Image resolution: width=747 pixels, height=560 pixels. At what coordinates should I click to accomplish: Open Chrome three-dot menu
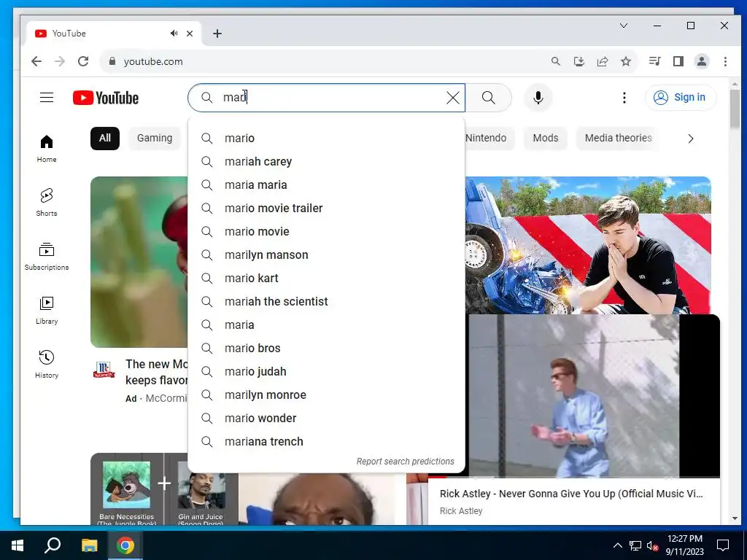(725, 61)
